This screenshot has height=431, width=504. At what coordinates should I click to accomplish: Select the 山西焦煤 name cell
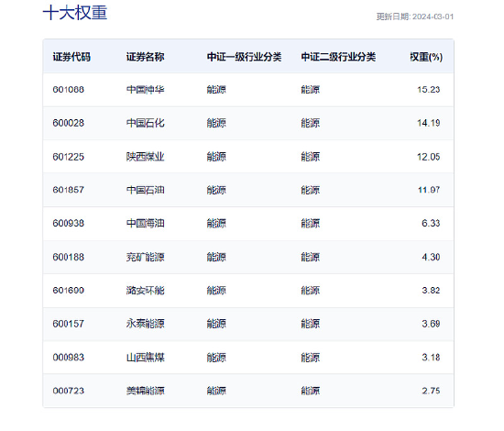146,358
